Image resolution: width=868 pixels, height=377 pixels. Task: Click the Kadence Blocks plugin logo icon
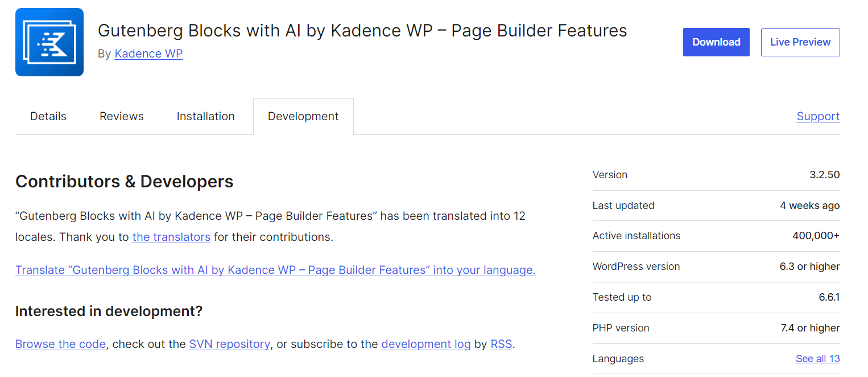pyautogui.click(x=49, y=42)
